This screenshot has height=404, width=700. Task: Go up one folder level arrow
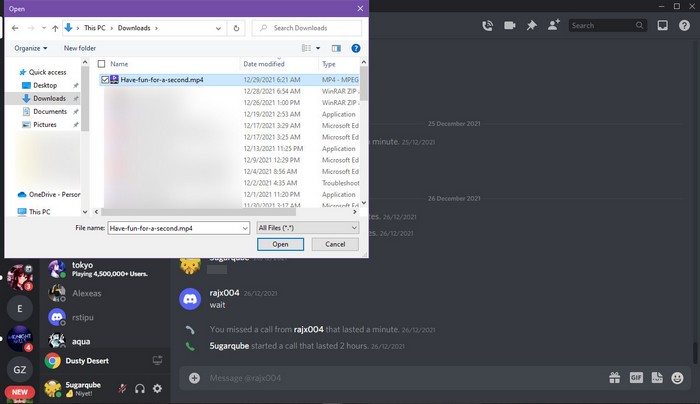pos(55,28)
